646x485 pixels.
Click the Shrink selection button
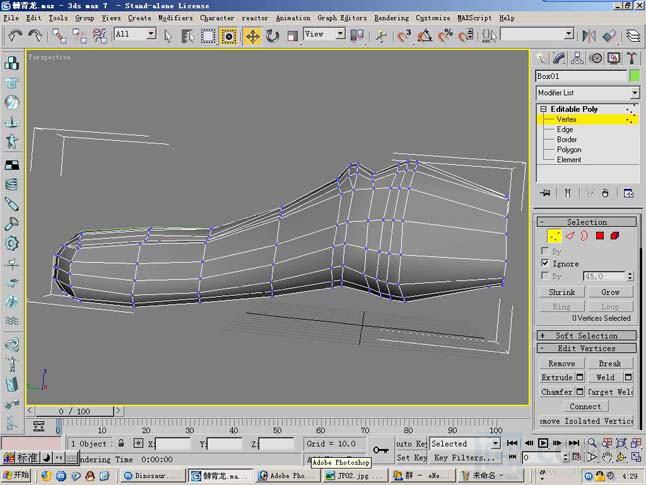tap(562, 292)
